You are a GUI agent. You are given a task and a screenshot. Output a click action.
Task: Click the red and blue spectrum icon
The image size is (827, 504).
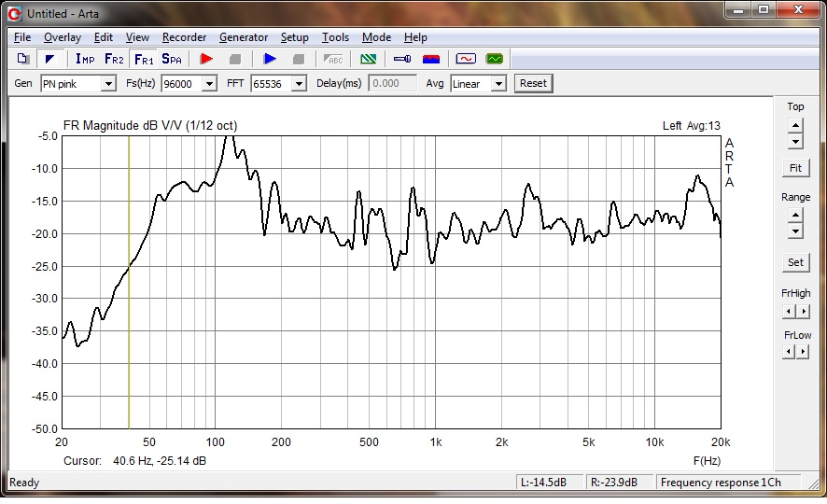(431, 59)
